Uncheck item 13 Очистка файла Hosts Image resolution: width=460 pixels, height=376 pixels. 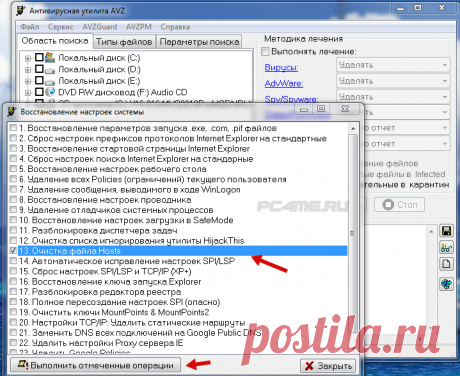(13, 250)
